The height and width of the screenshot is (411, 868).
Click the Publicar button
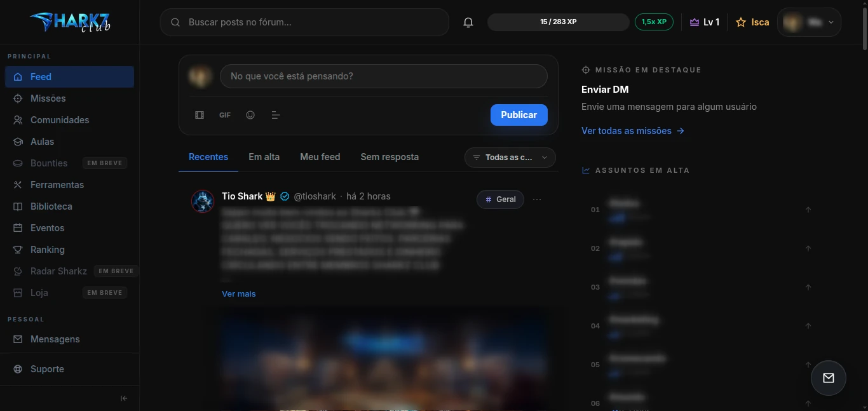click(x=519, y=115)
